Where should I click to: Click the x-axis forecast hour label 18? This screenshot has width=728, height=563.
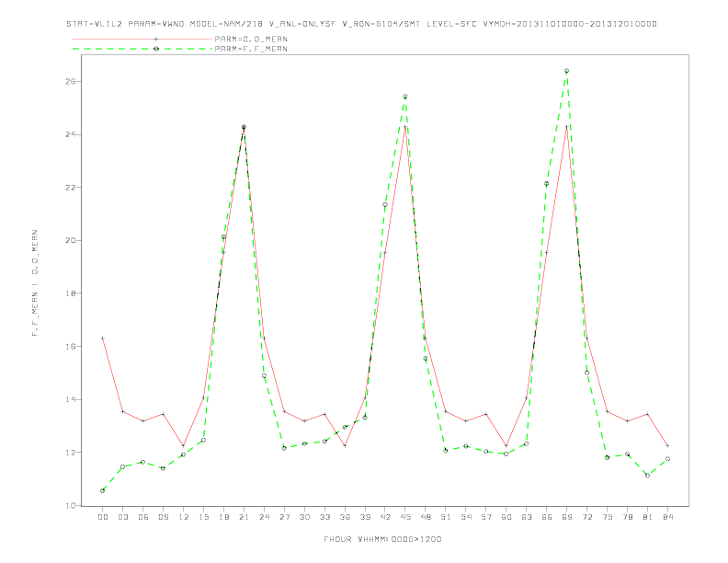tap(223, 517)
